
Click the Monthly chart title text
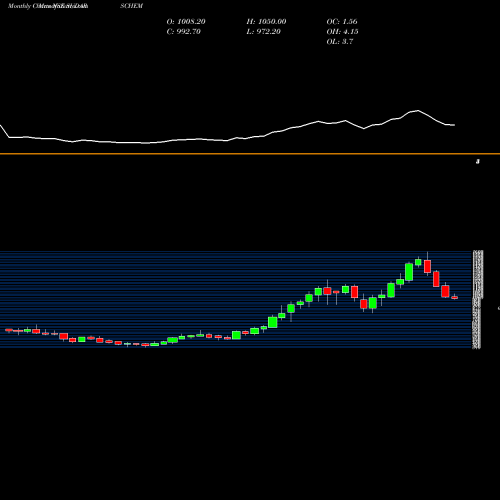(48, 6)
